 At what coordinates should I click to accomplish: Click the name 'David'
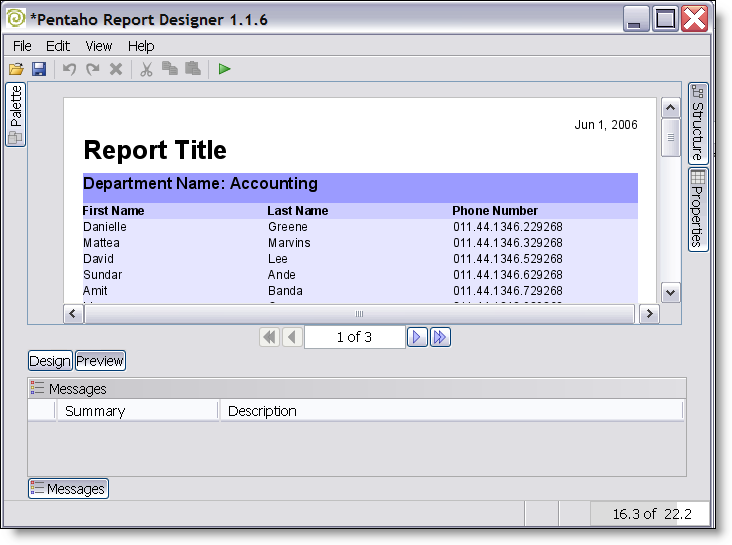click(99, 259)
